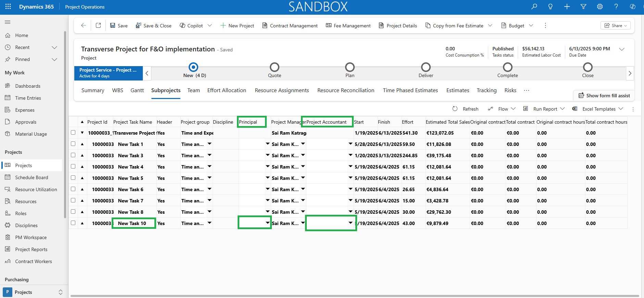Viewport: 644px width, 298px height.
Task: Expand the Copilot dropdown chevron
Action: [x=210, y=25]
